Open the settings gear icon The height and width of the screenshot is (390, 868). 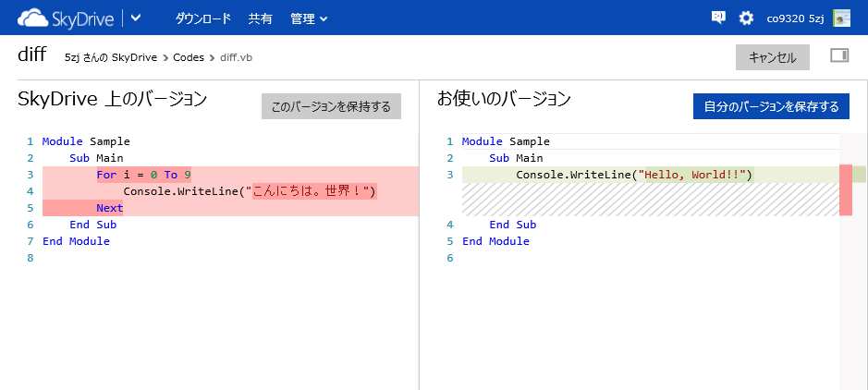(x=746, y=18)
